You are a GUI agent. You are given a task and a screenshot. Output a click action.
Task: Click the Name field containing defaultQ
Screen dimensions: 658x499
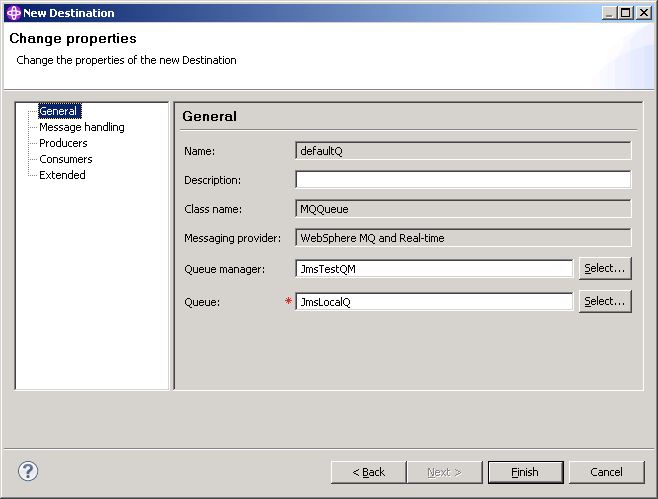tap(463, 151)
